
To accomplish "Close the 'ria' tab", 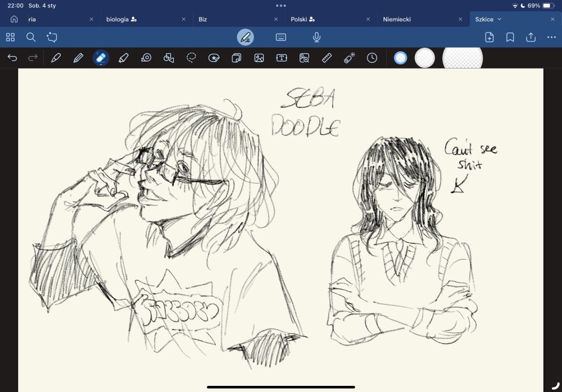I will pos(92,19).
